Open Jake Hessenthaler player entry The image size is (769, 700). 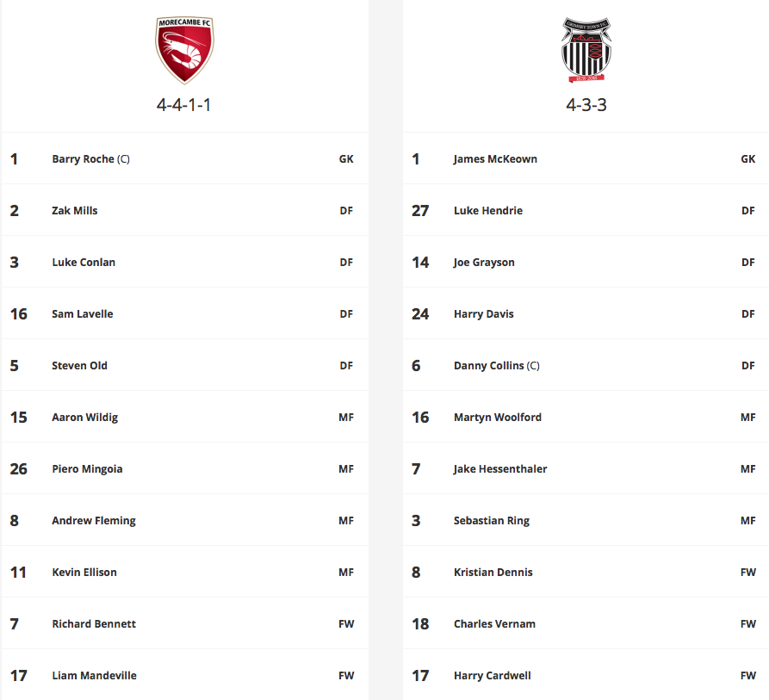click(500, 469)
